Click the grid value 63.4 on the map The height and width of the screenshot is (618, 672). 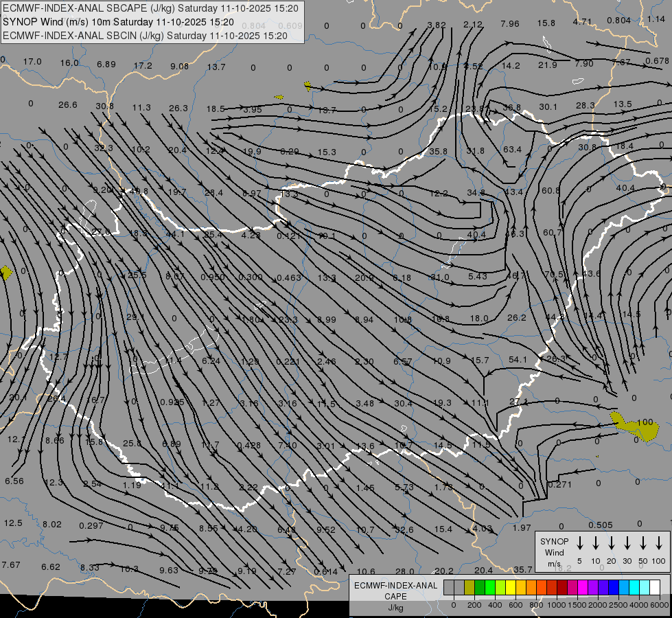tap(512, 149)
